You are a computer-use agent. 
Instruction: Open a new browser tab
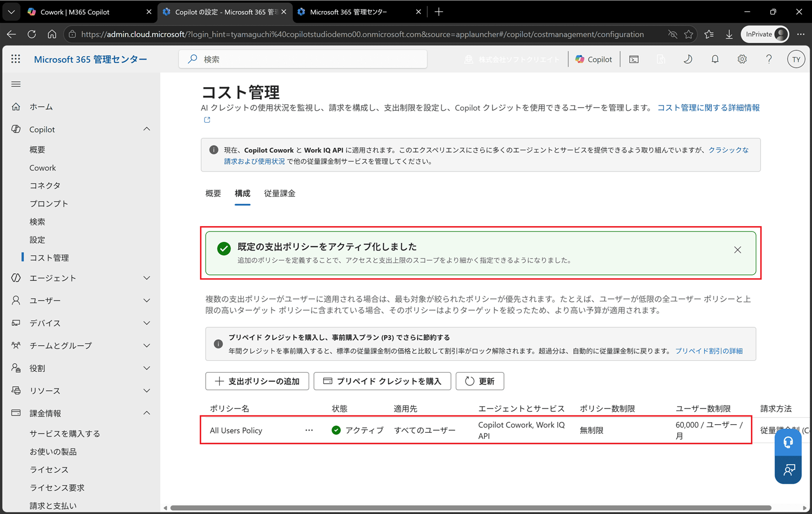click(x=439, y=11)
